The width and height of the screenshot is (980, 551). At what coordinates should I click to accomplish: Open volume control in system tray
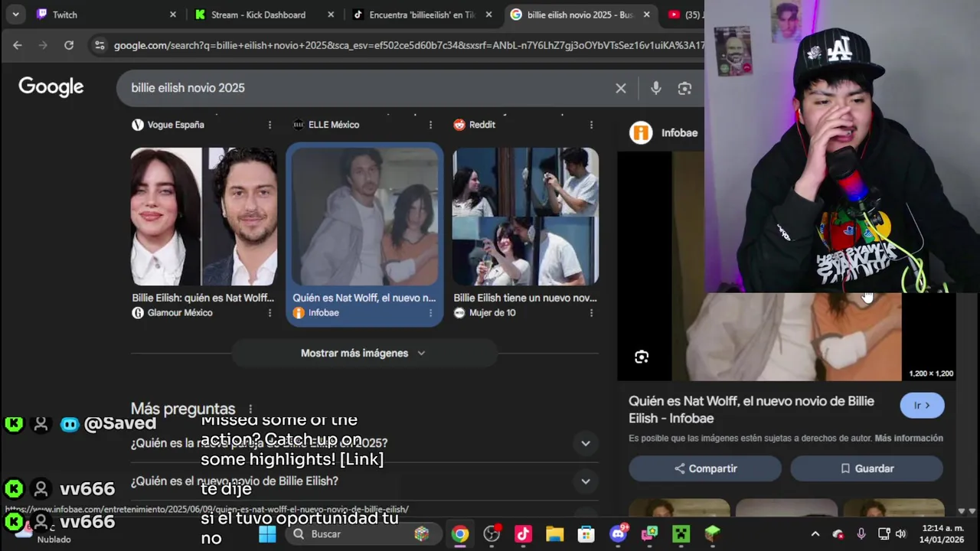pos(900,533)
